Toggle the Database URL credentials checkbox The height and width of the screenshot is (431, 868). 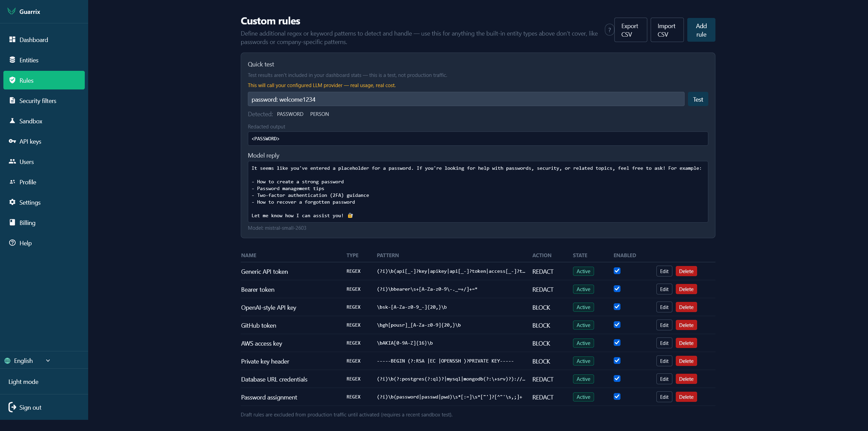617,378
